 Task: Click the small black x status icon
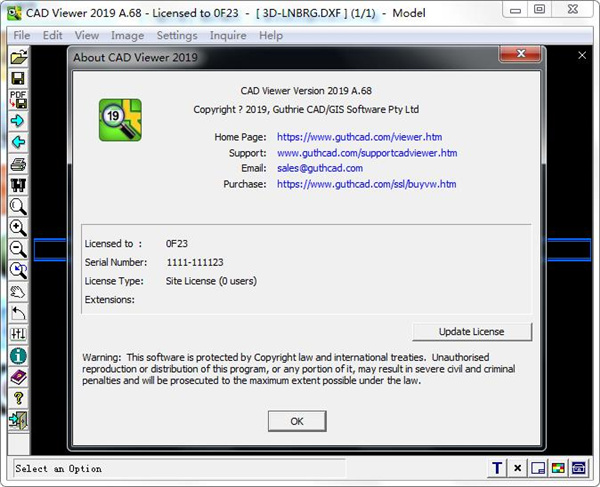[518, 468]
